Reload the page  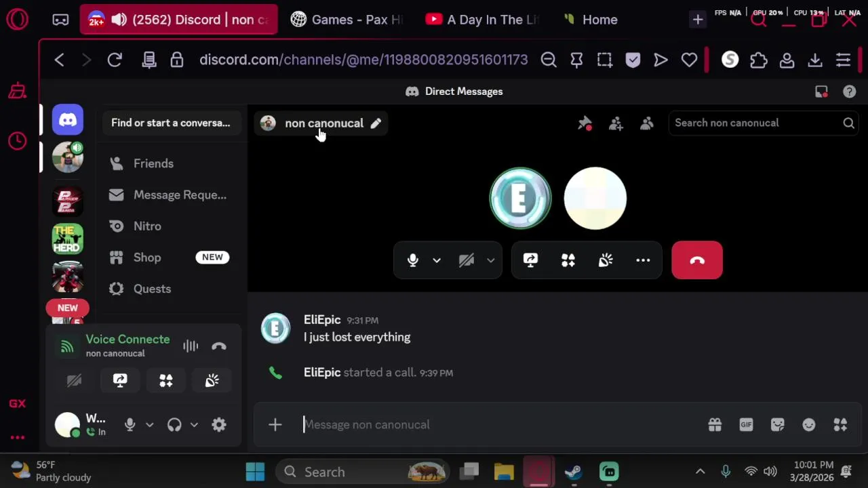click(x=115, y=60)
